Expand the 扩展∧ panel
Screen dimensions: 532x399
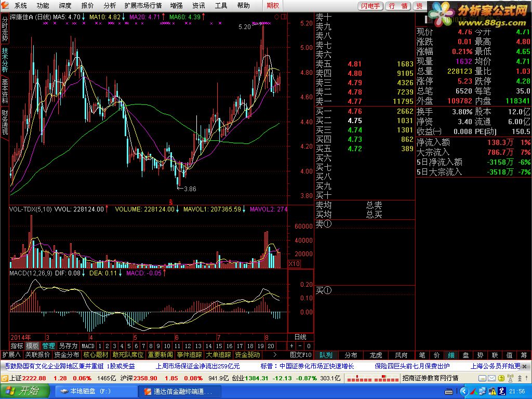(x=11, y=355)
